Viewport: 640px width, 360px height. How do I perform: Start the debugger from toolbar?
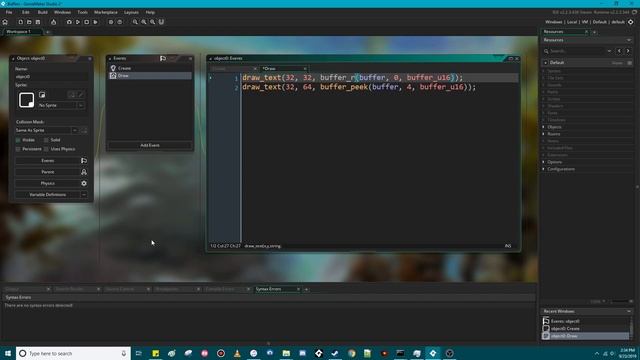coord(69,22)
